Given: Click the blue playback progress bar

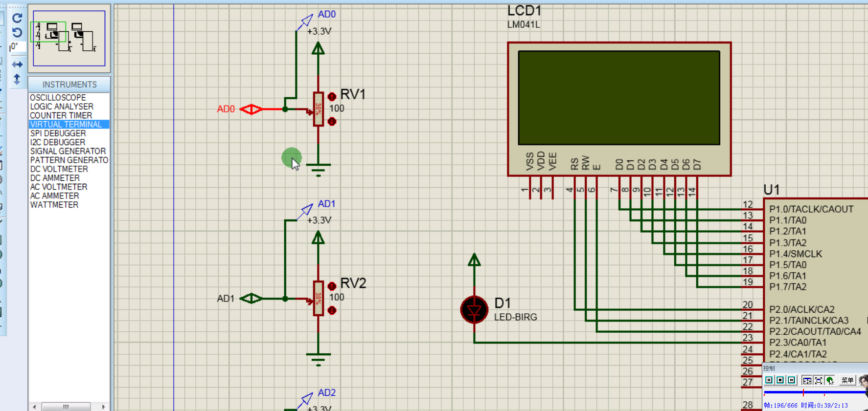Looking at the screenshot, I should tap(815, 392).
